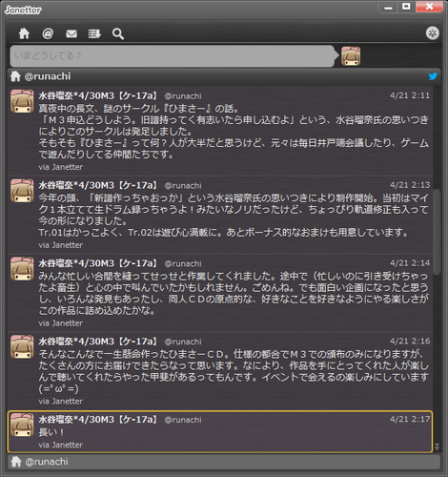Select tweet text beginning 真夜中の長文
448x477 pixels.
coord(234,132)
